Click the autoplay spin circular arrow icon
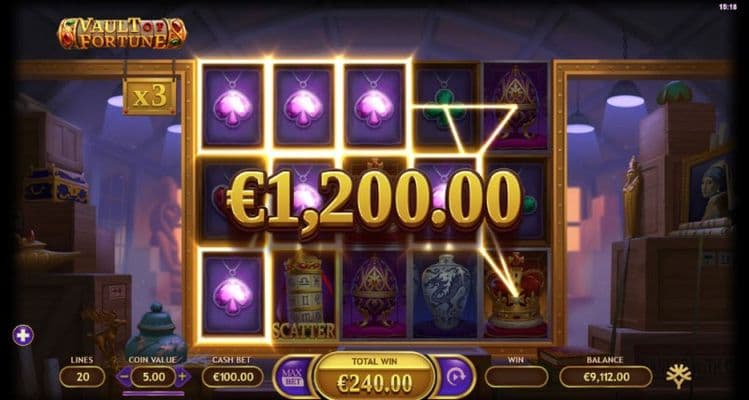Screen dimensions: 749x400 (455, 377)
